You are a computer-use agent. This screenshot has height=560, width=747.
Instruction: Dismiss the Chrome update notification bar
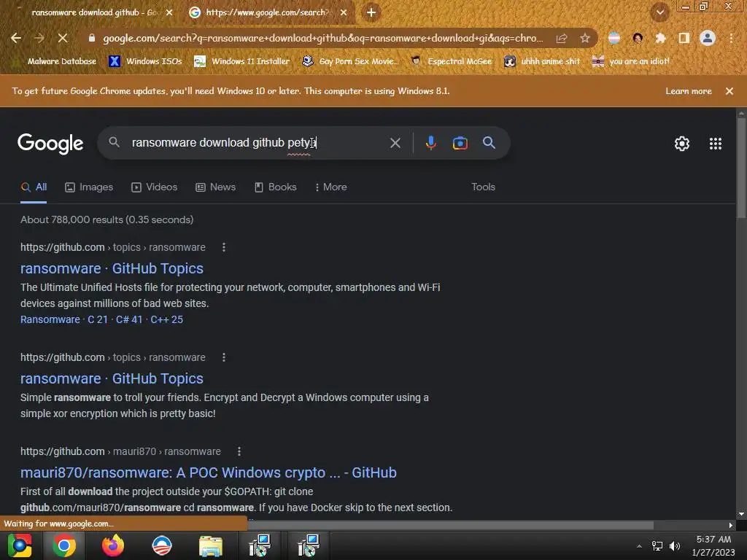[729, 91]
